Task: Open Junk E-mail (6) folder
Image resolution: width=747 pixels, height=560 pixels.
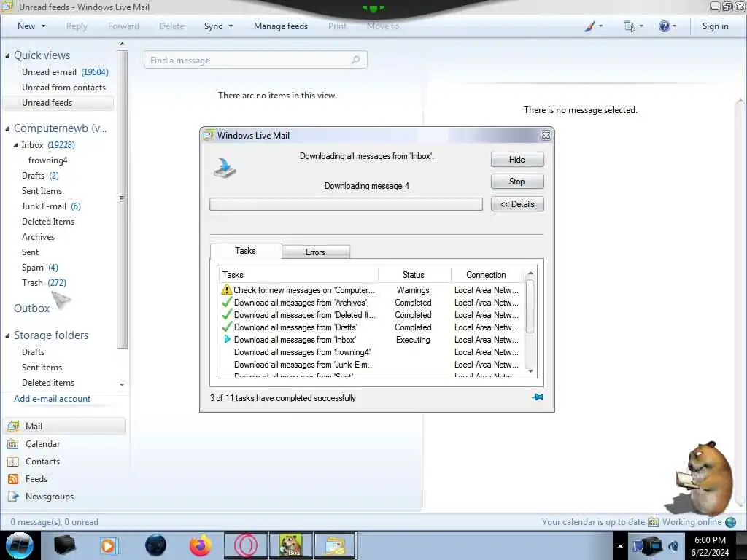Action: [51, 206]
